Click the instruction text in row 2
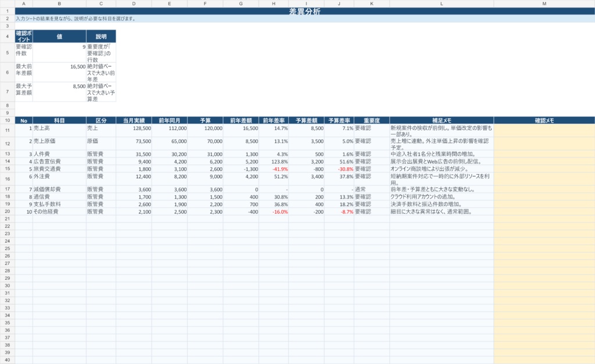 (76, 19)
